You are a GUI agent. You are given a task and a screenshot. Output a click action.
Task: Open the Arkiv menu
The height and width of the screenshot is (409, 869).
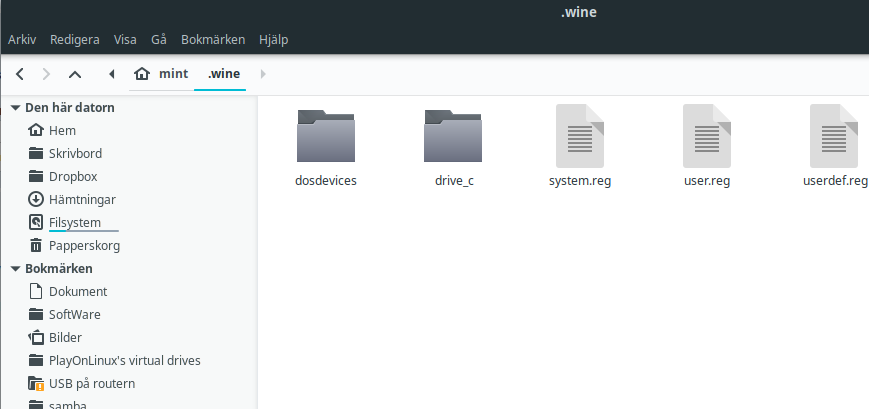click(22, 40)
